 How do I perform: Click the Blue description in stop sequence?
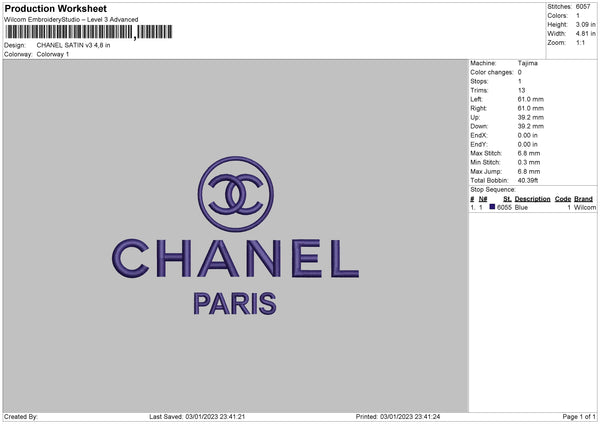521,207
